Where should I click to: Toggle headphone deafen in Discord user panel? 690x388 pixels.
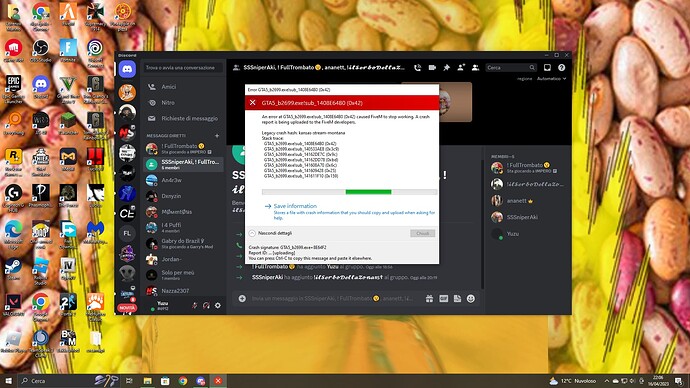[206, 305]
